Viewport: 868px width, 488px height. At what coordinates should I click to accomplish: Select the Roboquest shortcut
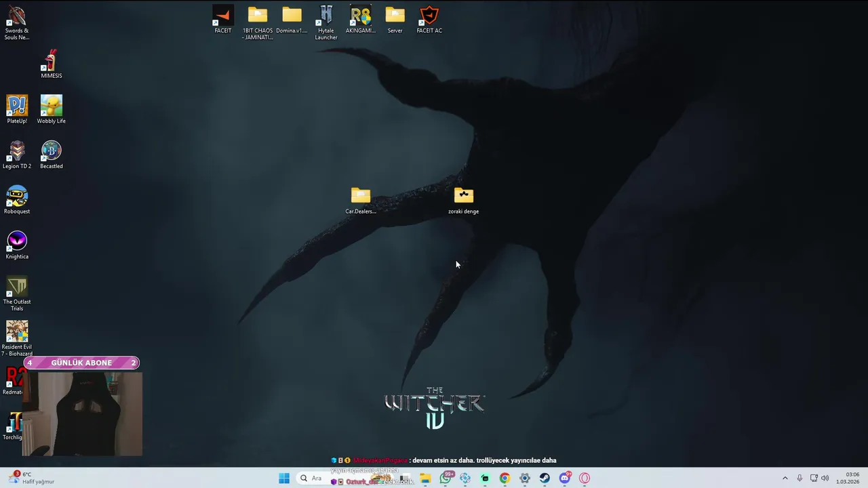(x=17, y=200)
